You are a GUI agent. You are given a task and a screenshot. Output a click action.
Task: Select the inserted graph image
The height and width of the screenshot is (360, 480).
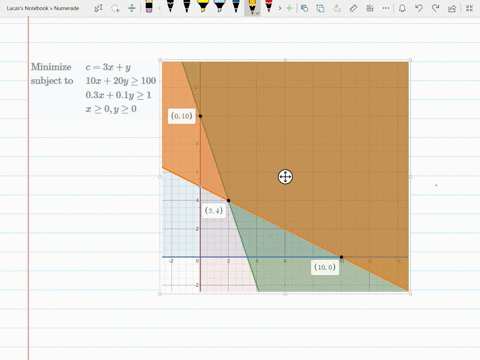285,177
